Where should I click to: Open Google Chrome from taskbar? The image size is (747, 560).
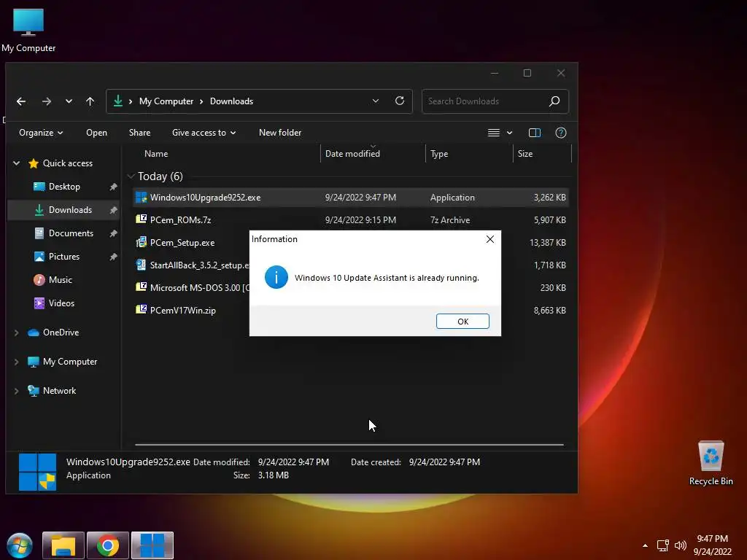108,545
